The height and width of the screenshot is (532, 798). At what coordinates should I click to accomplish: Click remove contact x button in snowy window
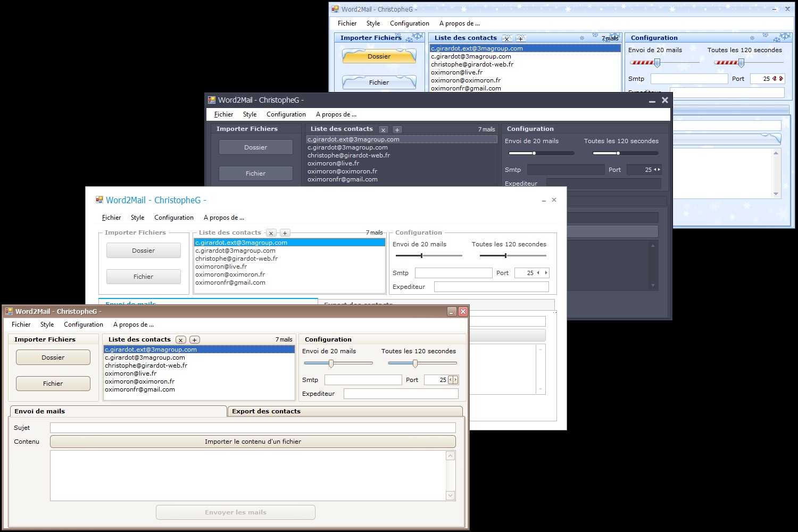507,38
